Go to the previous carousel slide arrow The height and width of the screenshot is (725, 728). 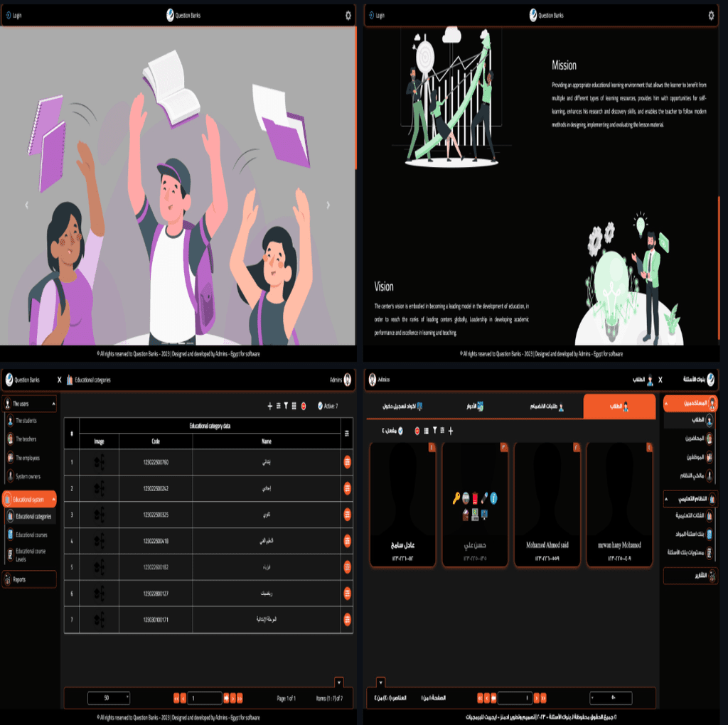click(x=26, y=205)
